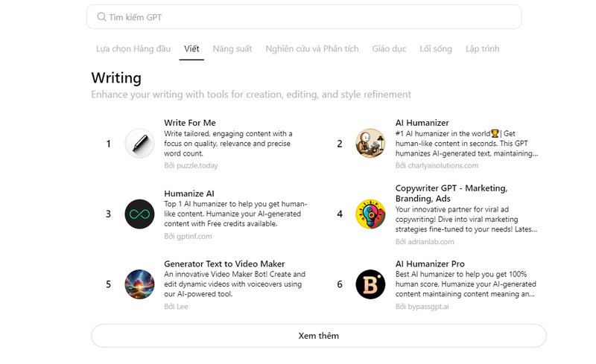Switch to Lựa chọn Hàng đầu tab
596x364 pixels.
tap(133, 49)
